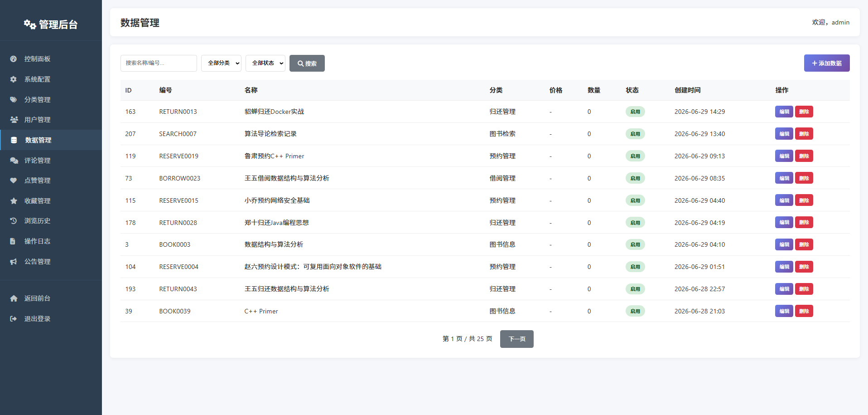Open the 系统配置 menu item
This screenshot has height=415, width=868.
point(51,79)
